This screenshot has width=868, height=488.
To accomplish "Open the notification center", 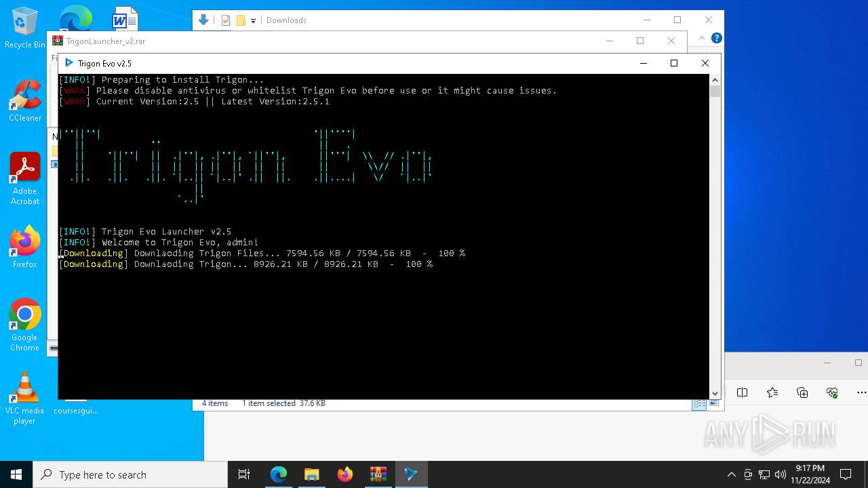I will [846, 474].
